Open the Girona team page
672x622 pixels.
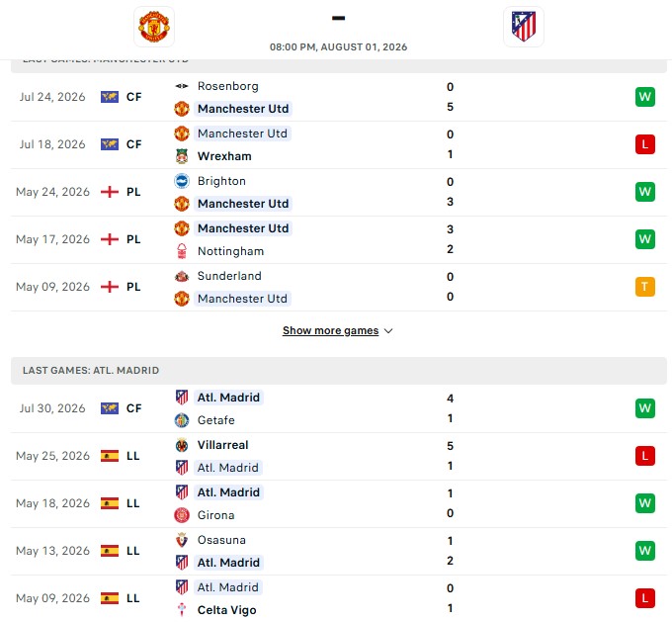coord(215,515)
